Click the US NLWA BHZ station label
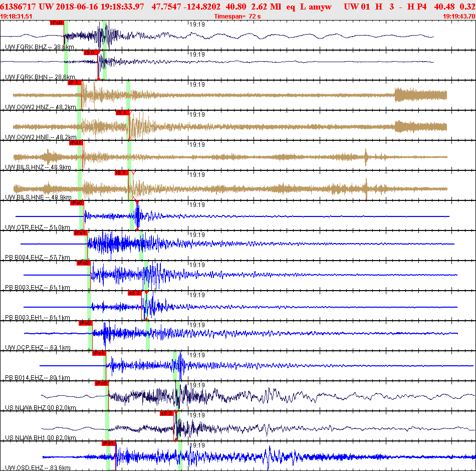This screenshot has width=476, height=471. pyautogui.click(x=41, y=407)
